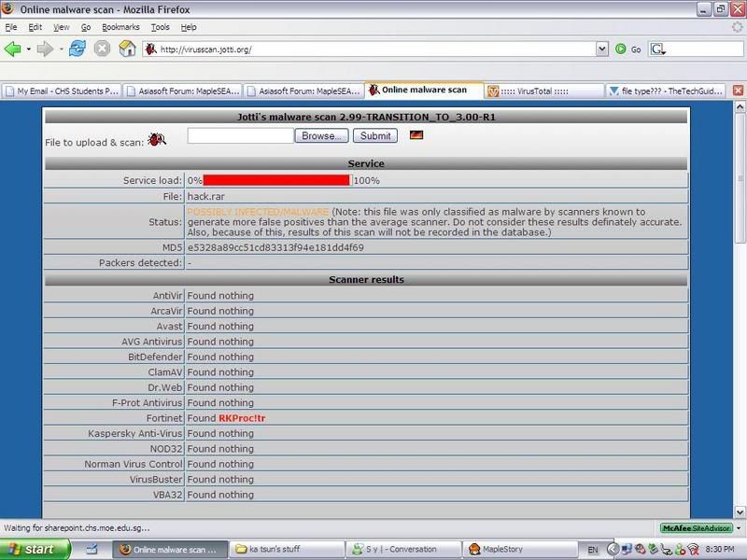
Task: Click the Submit button
Action: [x=375, y=135]
